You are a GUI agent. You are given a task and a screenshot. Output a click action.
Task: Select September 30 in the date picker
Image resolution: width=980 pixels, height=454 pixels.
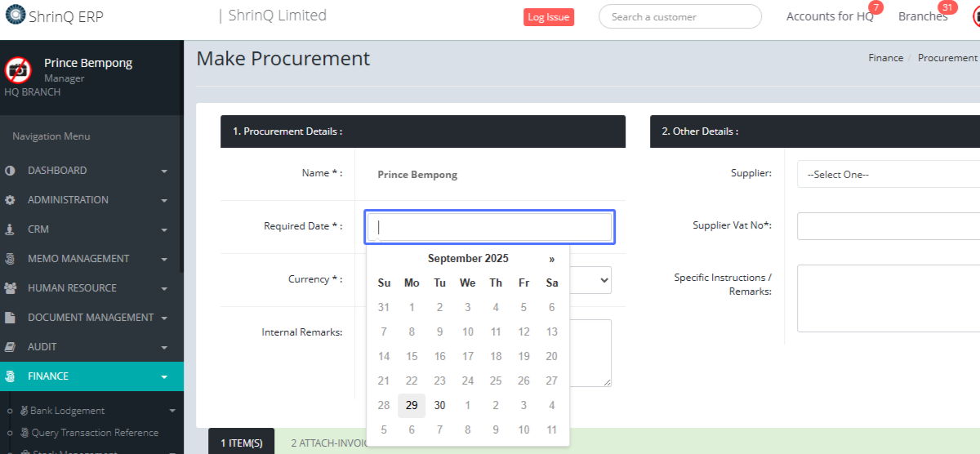tap(439, 406)
